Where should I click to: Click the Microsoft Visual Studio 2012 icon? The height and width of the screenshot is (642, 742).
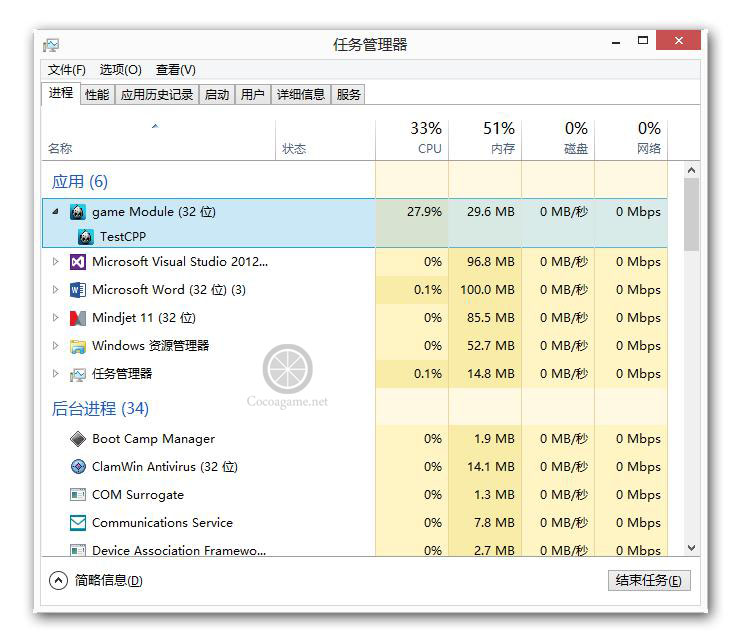click(x=78, y=262)
